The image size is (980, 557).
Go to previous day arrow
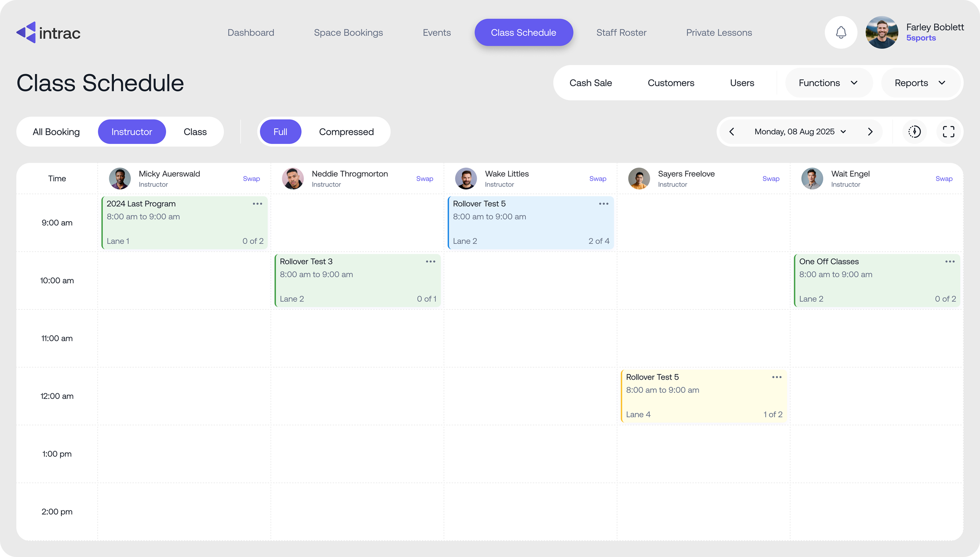point(732,132)
